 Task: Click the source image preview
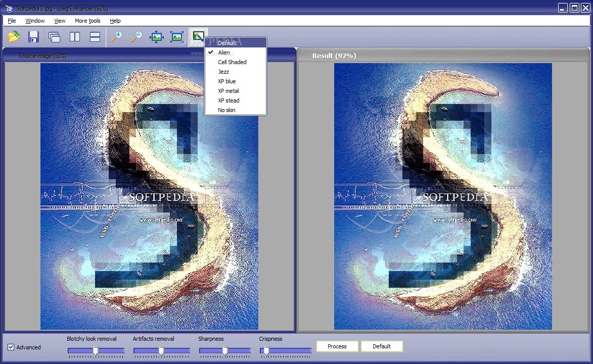149,196
